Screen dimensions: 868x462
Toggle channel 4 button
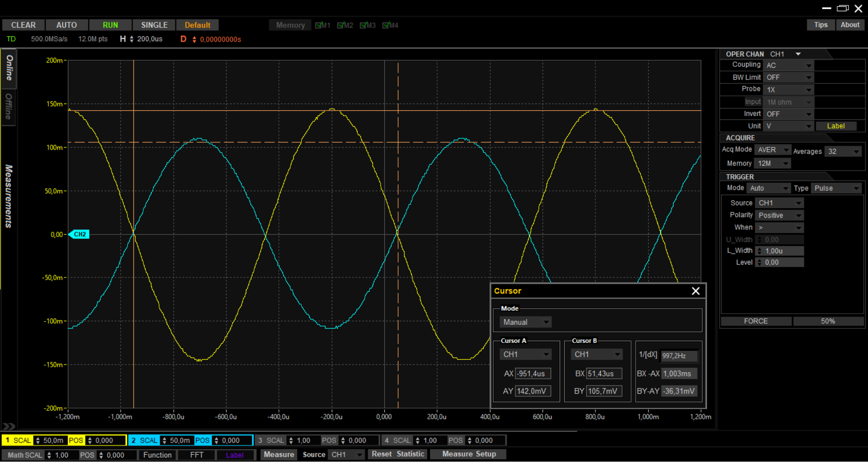(x=387, y=440)
